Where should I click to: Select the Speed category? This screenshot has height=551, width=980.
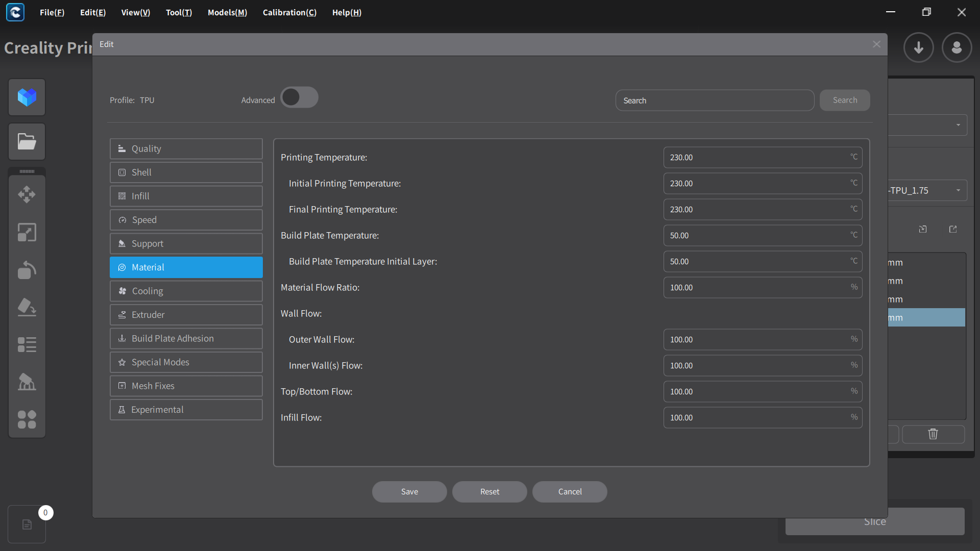coord(186,220)
